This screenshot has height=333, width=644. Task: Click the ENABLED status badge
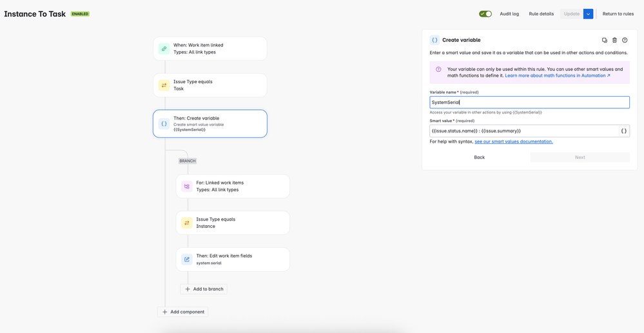pos(80,14)
